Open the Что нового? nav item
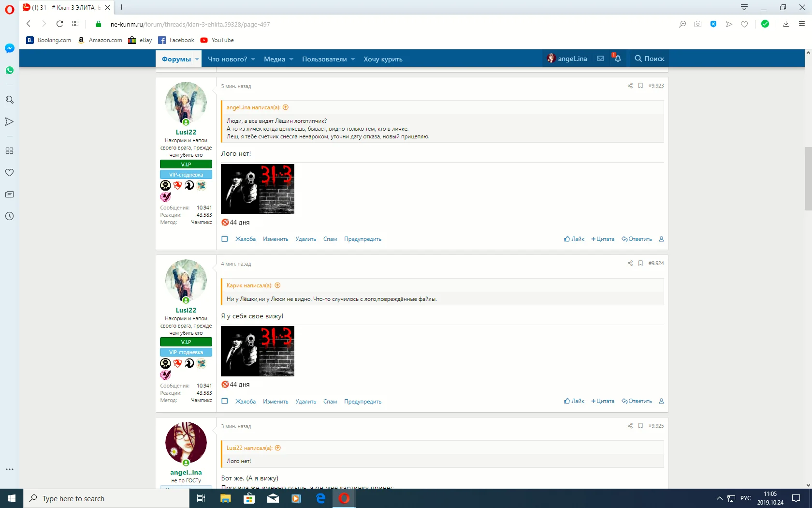 (x=227, y=59)
